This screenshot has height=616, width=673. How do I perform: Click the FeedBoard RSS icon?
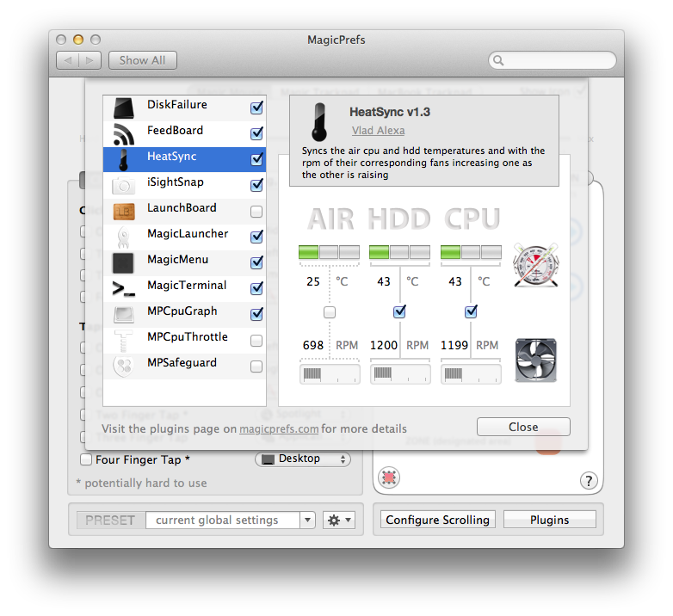click(124, 134)
